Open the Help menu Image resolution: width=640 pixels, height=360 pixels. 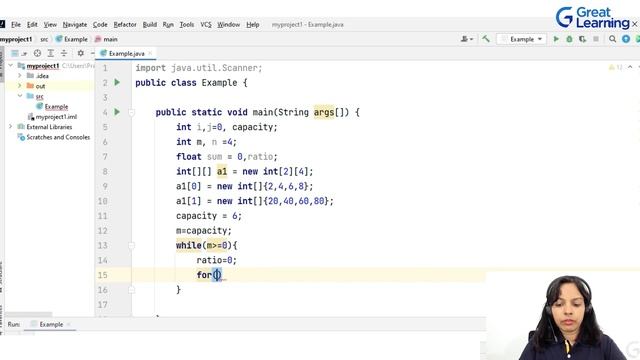tap(253, 24)
